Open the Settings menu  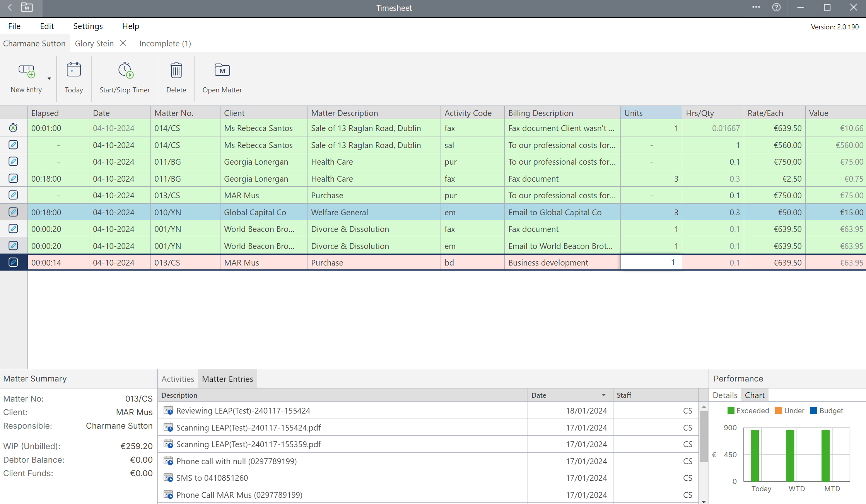coord(88,26)
